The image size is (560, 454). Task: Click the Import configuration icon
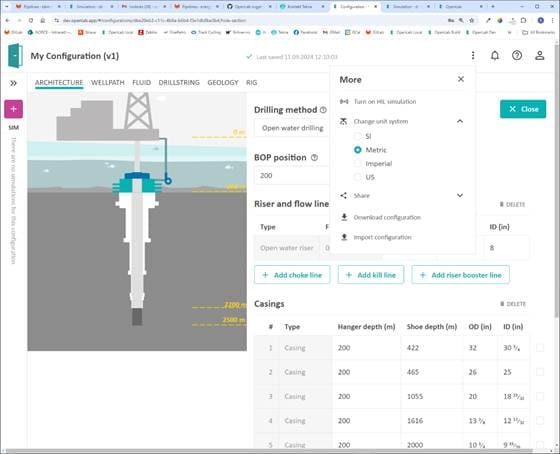click(x=344, y=237)
